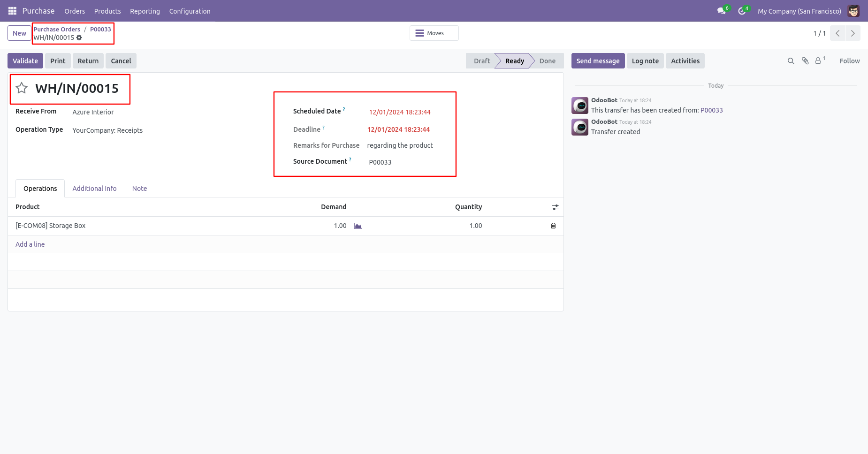868x454 pixels.
Task: Click the 1 / 1 pager counter
Action: [819, 33]
